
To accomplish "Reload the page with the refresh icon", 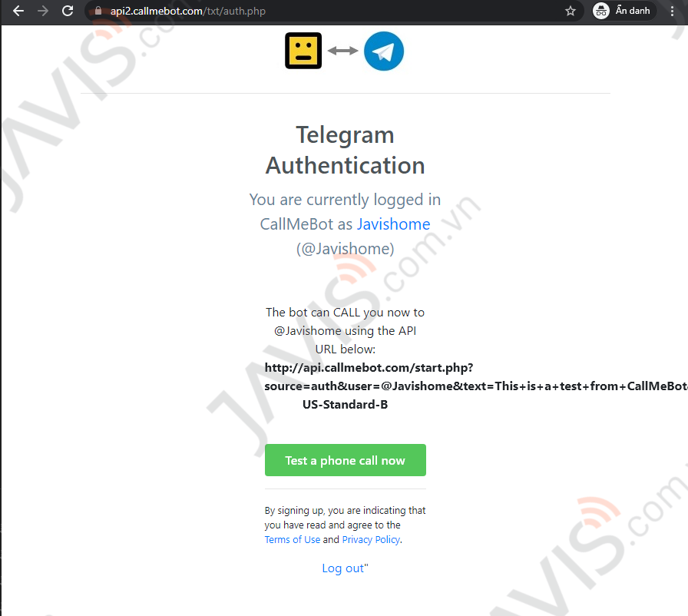I will click(68, 11).
